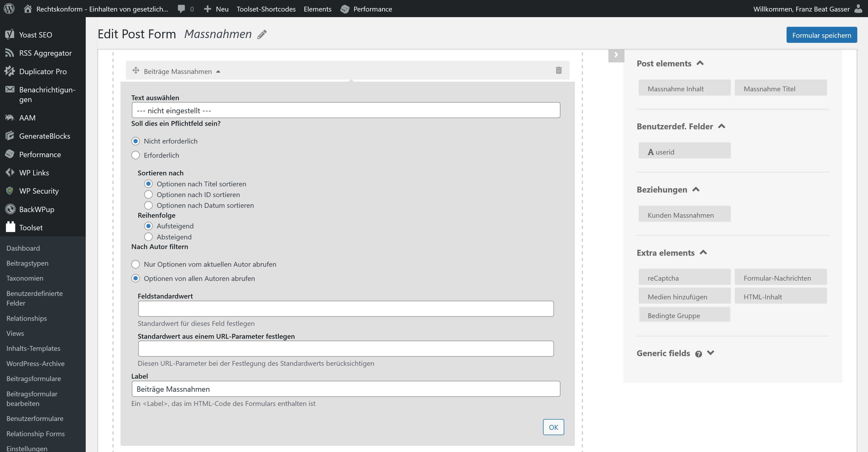Delete Beiträge Massnahmen field via trash icon
Image resolution: width=868 pixels, height=452 pixels.
click(x=558, y=70)
